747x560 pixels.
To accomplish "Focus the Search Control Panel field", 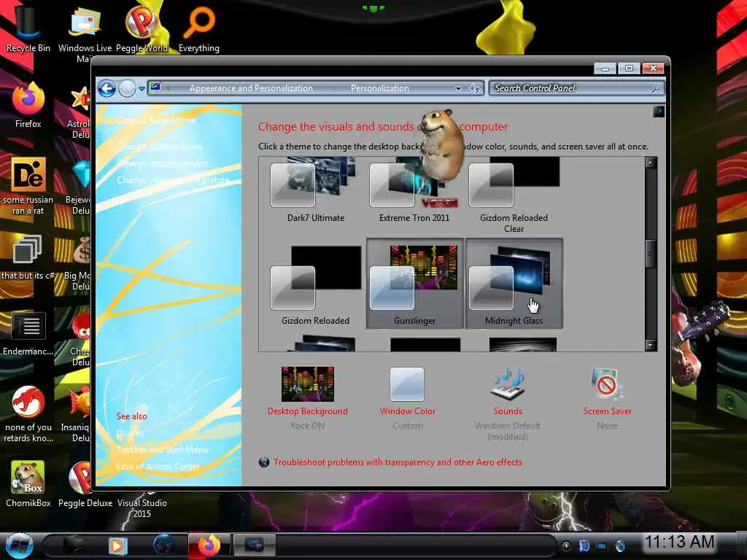I will [576, 88].
